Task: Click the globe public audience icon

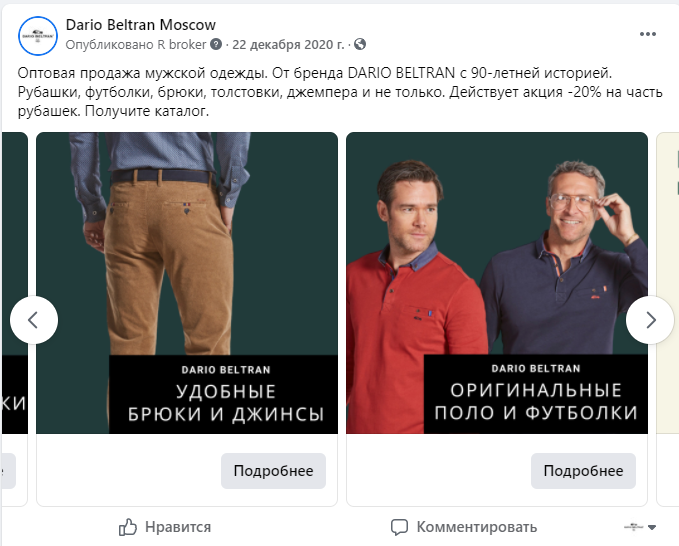Action: pos(360,45)
